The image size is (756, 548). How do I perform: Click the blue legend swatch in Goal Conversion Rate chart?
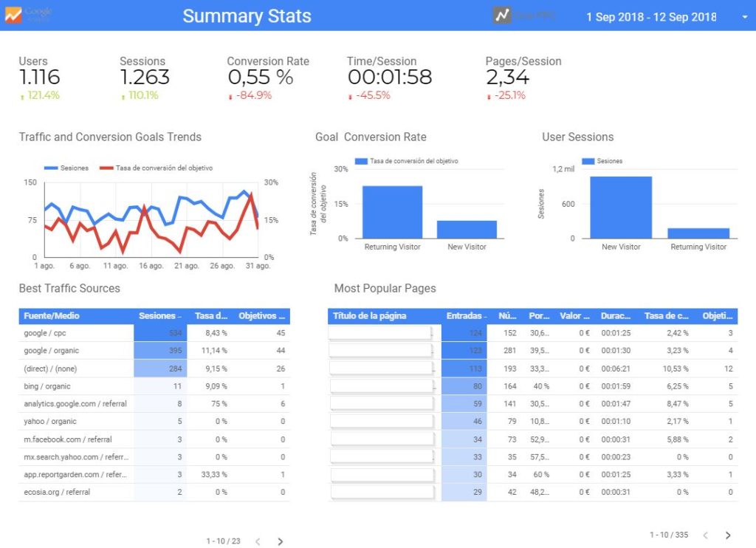(x=361, y=161)
